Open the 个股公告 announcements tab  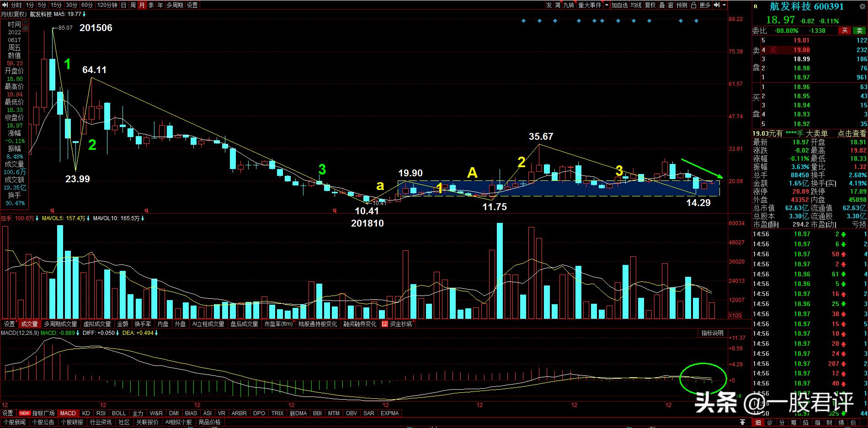point(43,423)
